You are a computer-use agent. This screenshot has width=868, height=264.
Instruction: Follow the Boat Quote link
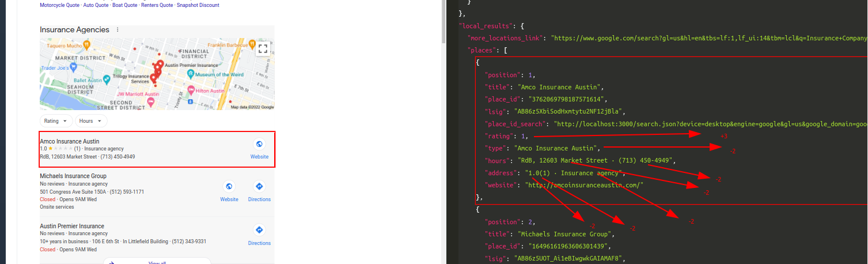[x=125, y=5]
